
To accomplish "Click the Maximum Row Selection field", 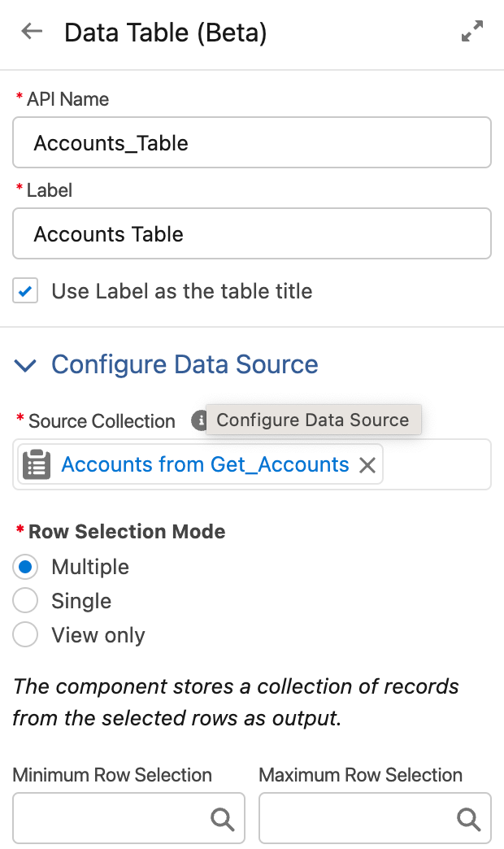I will [375, 819].
